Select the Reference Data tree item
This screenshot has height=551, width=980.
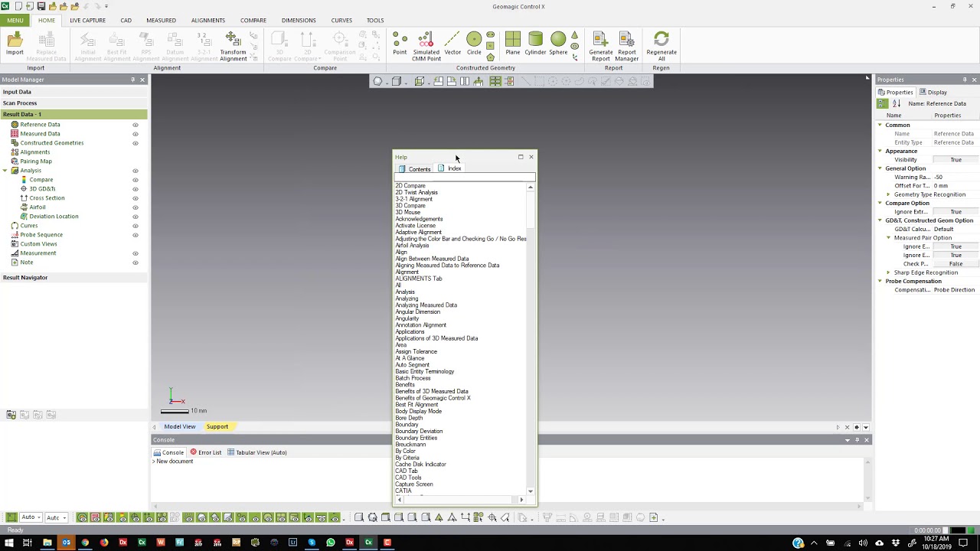click(x=40, y=125)
